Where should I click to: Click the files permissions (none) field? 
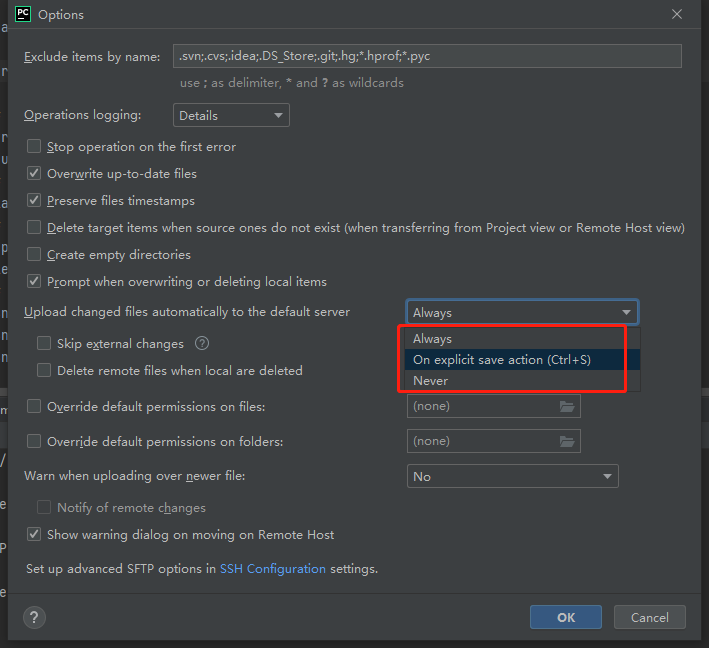(x=494, y=406)
